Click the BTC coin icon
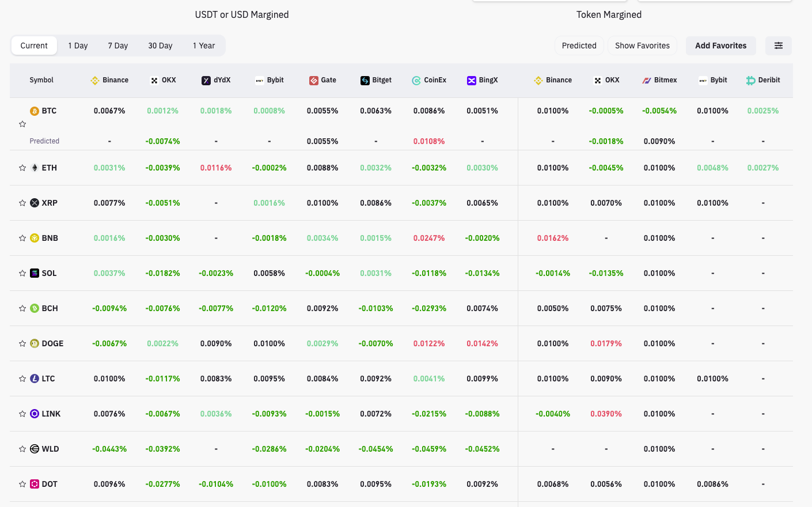Image resolution: width=812 pixels, height=507 pixels. point(35,111)
